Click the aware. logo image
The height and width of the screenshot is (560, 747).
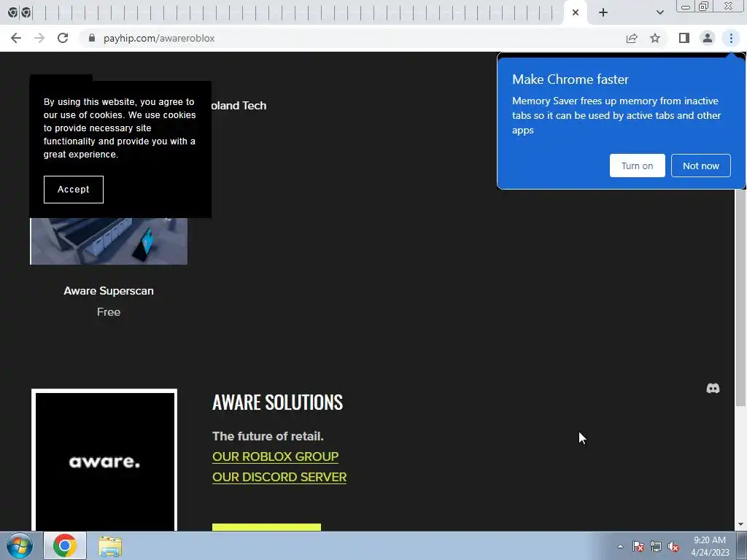tap(104, 461)
